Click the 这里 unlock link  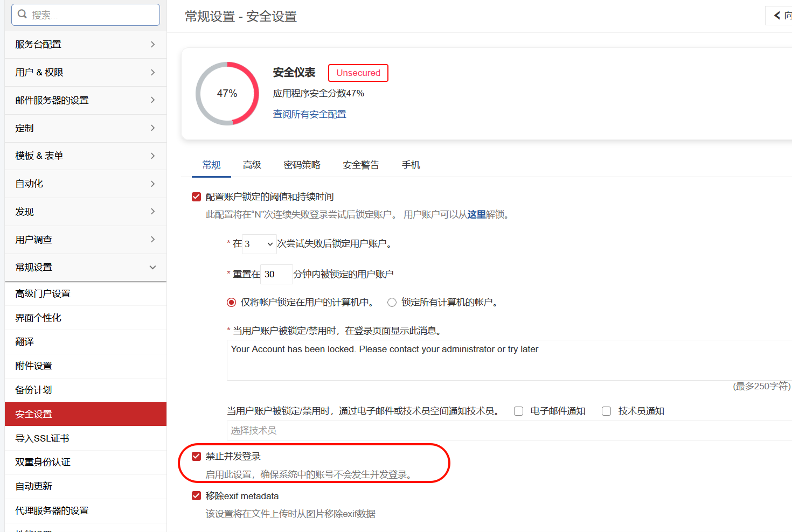coord(476,214)
